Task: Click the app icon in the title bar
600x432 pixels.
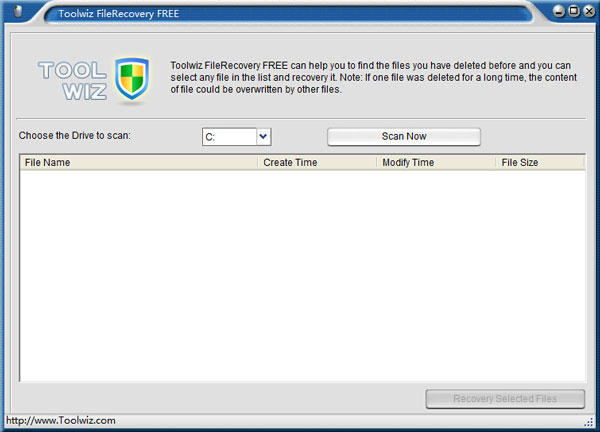Action: pos(18,11)
